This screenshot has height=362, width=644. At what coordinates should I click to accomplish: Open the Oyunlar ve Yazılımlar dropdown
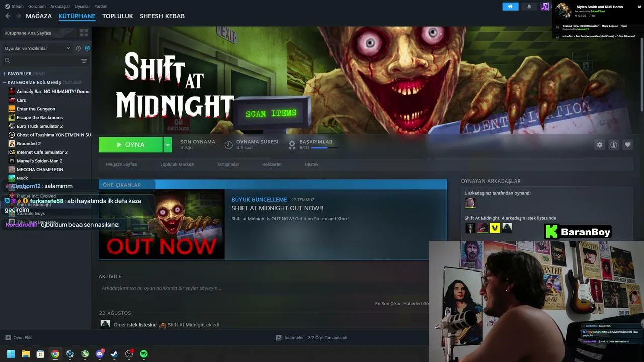click(38, 48)
